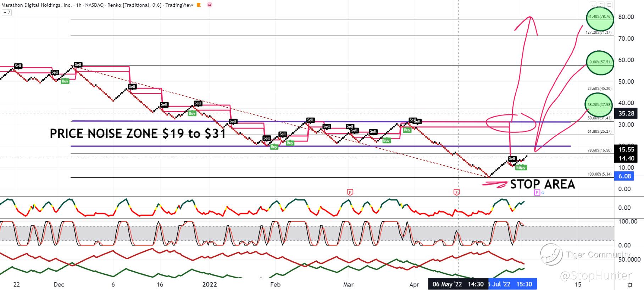Select the STOP AREA text annotation
The height and width of the screenshot is (290, 644).
(543, 184)
